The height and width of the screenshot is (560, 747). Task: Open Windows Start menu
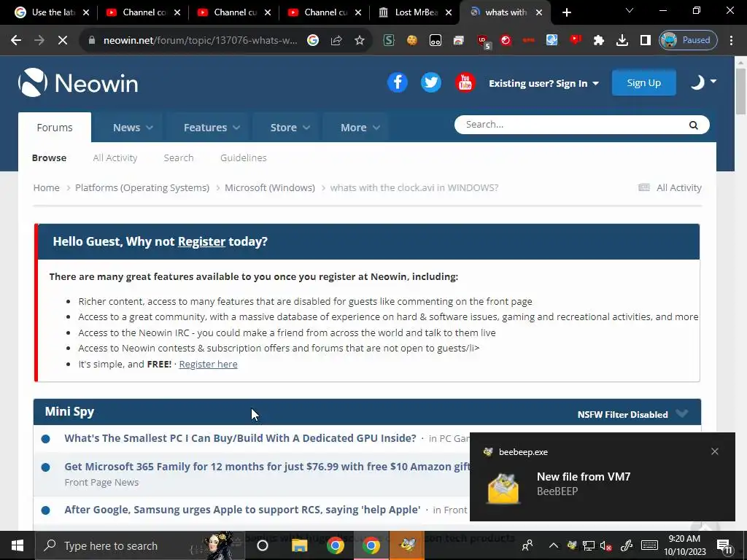(18, 545)
